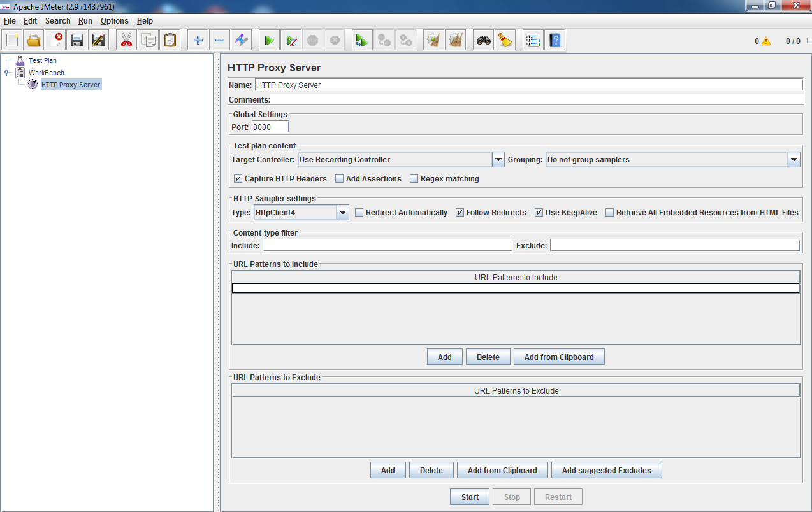The width and height of the screenshot is (812, 512).
Task: Click Start no pauses icon
Action: (x=291, y=41)
